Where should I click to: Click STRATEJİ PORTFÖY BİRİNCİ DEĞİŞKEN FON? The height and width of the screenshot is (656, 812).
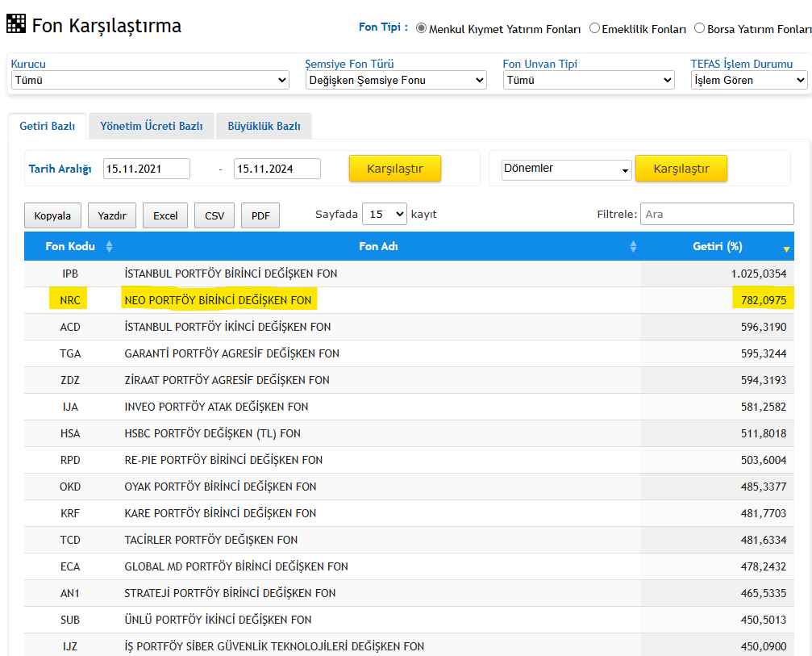(x=230, y=593)
